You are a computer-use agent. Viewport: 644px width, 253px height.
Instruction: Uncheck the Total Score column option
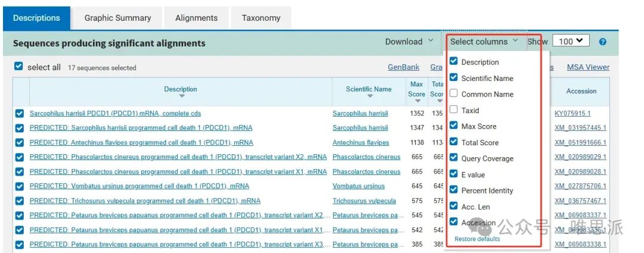point(453,142)
